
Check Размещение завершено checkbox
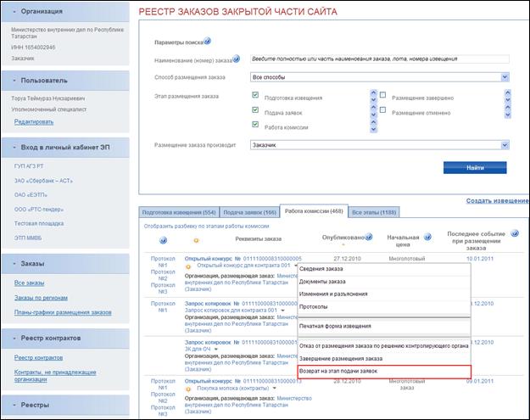point(382,95)
